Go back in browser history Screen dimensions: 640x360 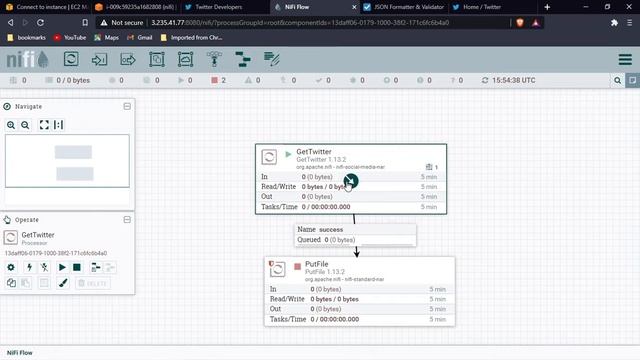[x=11, y=22]
